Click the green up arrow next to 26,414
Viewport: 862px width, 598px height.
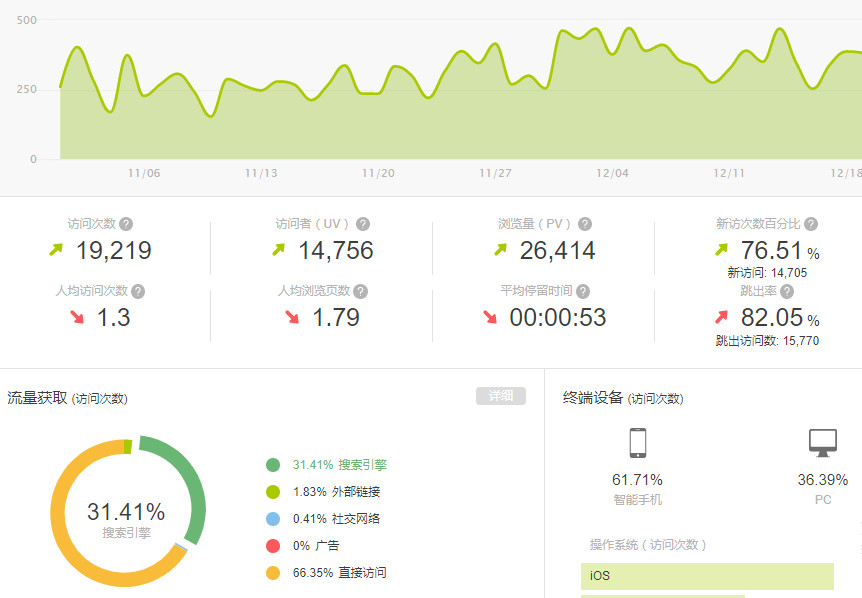coord(500,250)
